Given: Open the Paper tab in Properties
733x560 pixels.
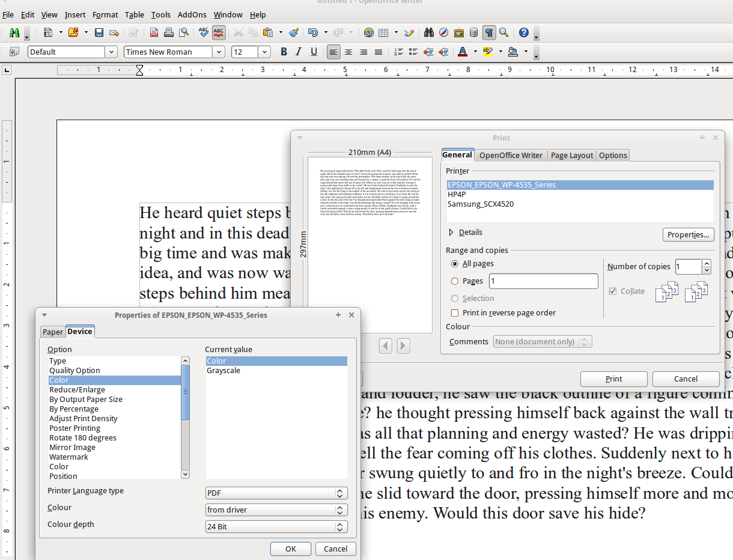Looking at the screenshot, I should coord(52,332).
